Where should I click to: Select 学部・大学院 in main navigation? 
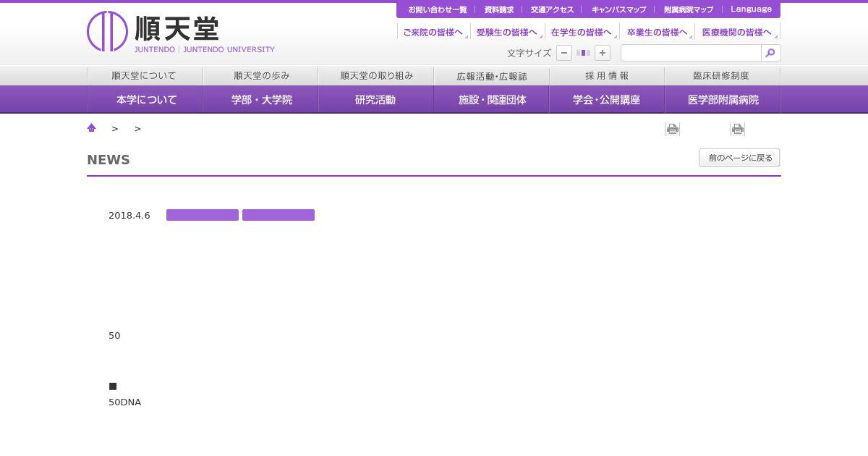tap(260, 99)
